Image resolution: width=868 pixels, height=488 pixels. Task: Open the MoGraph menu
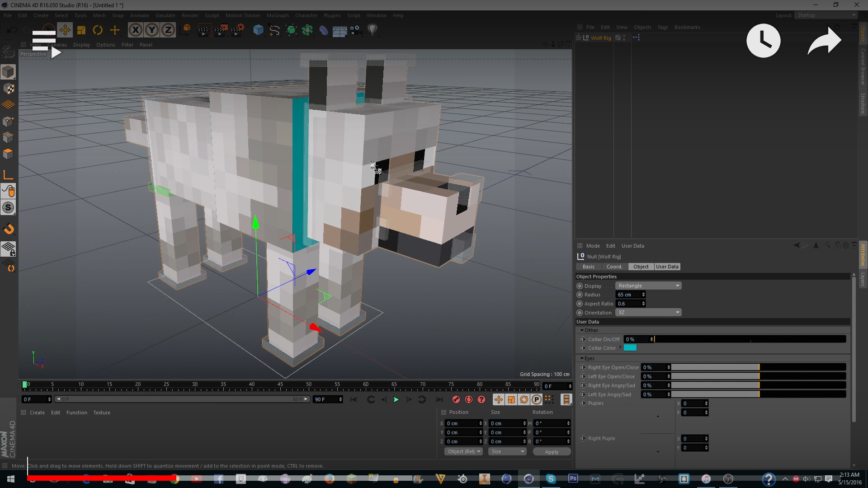tap(277, 15)
